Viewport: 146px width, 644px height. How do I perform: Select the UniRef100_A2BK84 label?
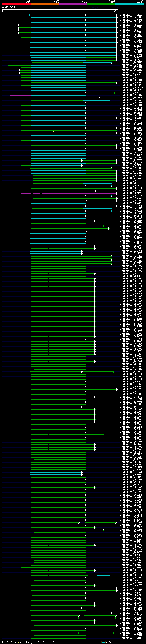point(131,522)
